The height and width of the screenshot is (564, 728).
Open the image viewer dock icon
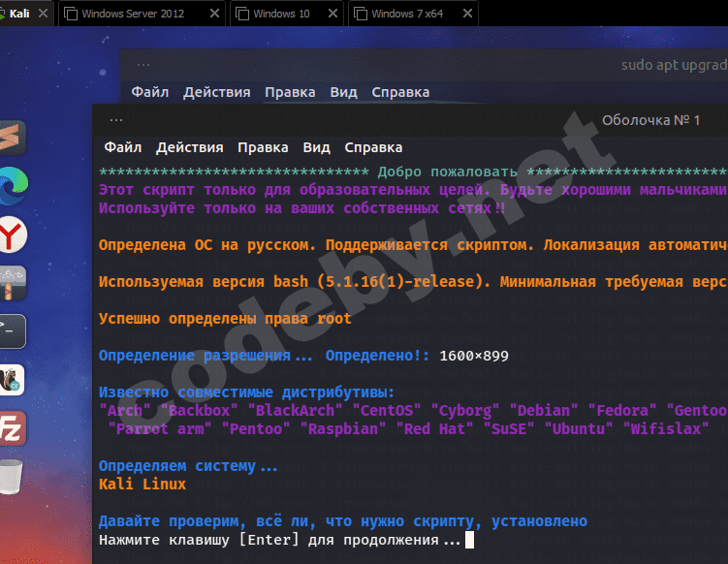(x=12, y=283)
